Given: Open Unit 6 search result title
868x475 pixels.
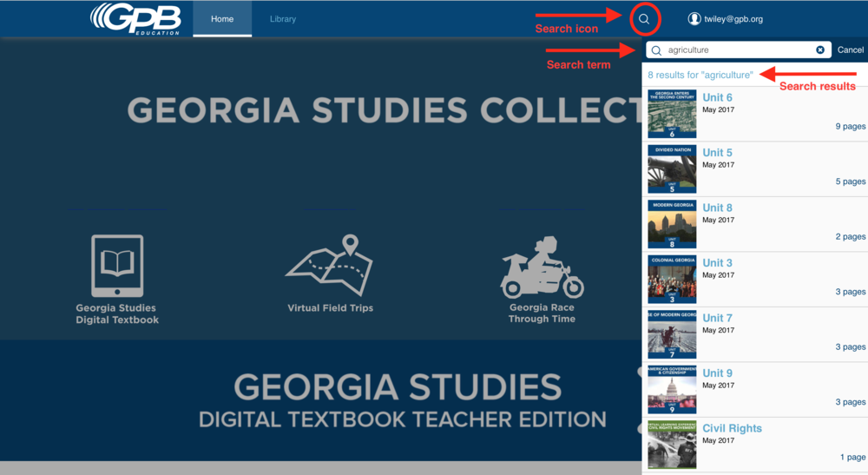Looking at the screenshot, I should 718,97.
